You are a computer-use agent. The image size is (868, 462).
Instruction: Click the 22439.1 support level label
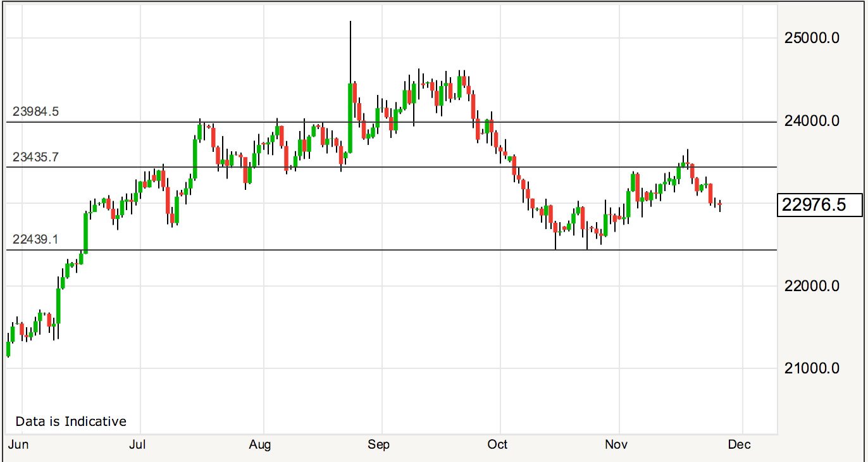35,239
